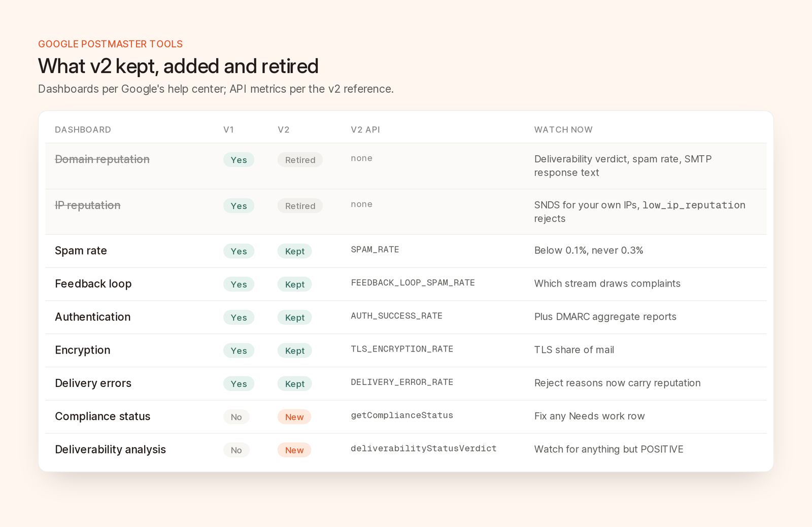This screenshot has width=812, height=527.
Task: Click the DASHBOARD column header
Action: 83,130
